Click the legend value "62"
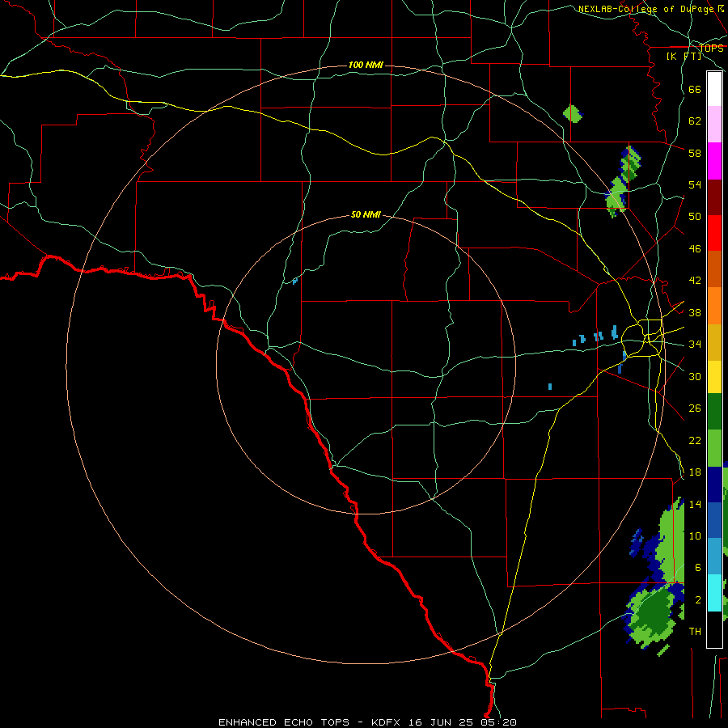728x728 pixels. click(695, 121)
